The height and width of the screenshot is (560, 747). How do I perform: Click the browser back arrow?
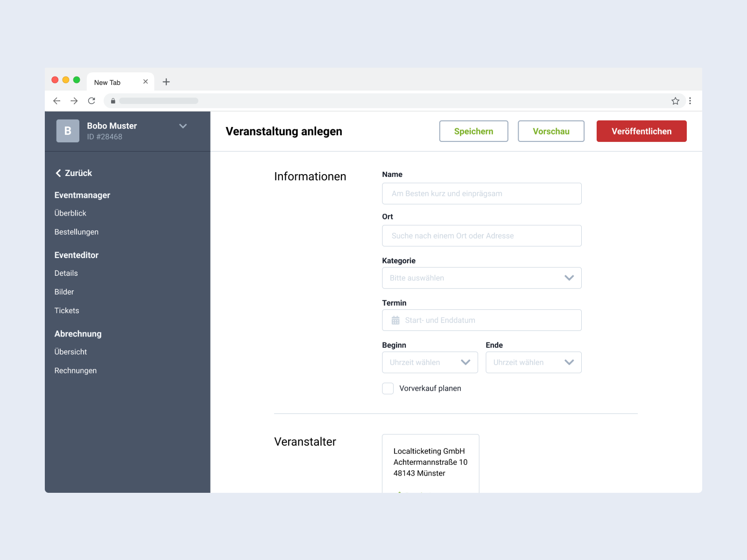click(x=57, y=101)
